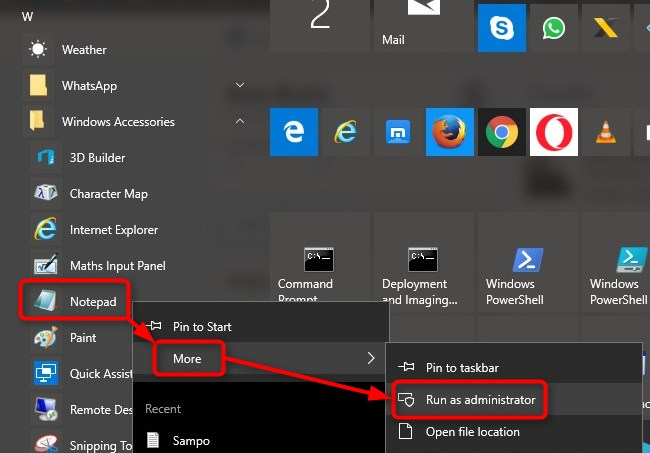
Task: Click the W letter heading
Action: (x=27, y=17)
